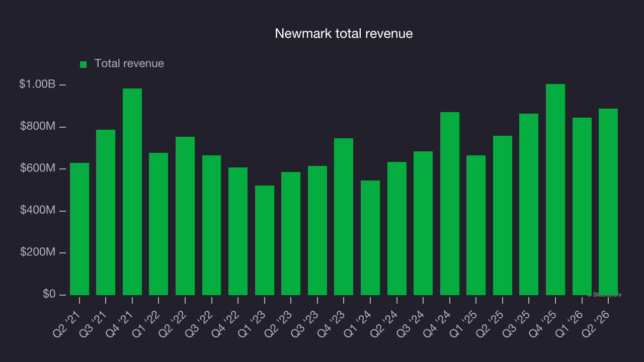The width and height of the screenshot is (644, 362).
Task: Select the Q2 '24 revenue bar
Action: tap(397, 228)
